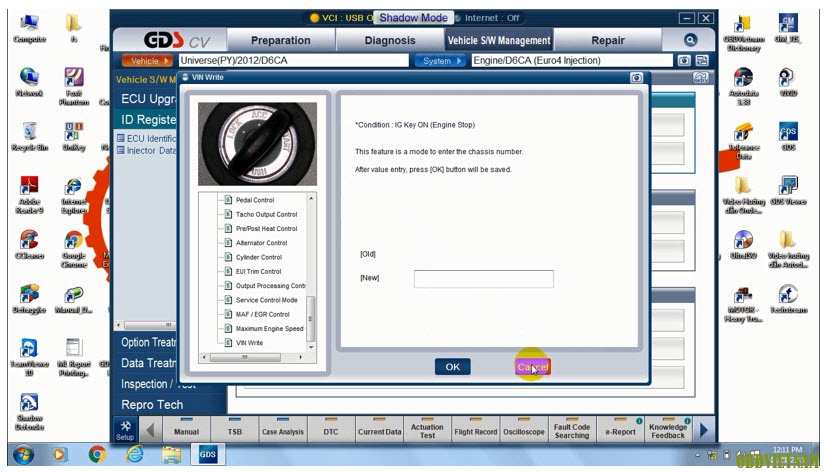Open Current Data in bottom toolbar
826x472 pixels.
(379, 430)
